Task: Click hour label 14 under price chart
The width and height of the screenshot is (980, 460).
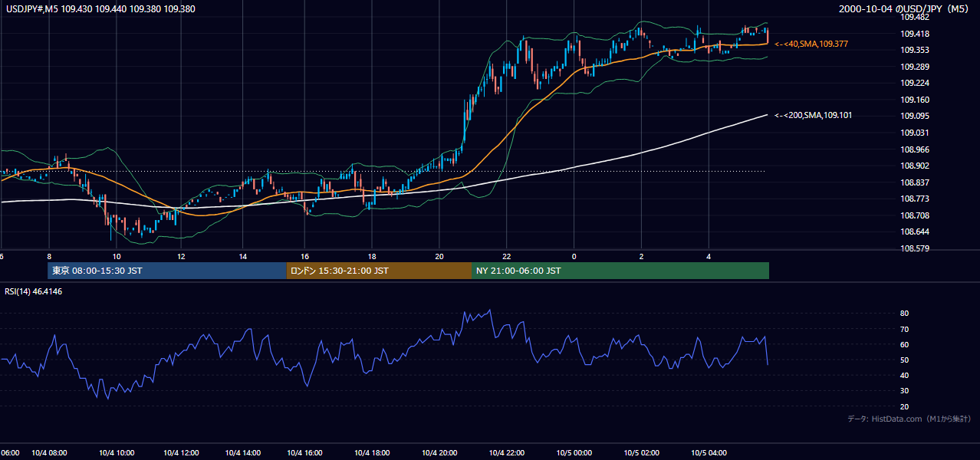Action: (242, 257)
